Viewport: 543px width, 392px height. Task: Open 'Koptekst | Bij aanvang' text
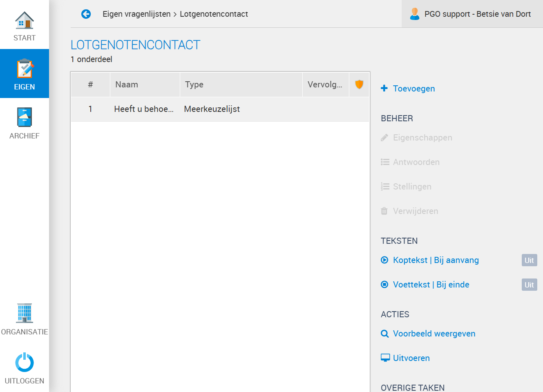coord(436,260)
